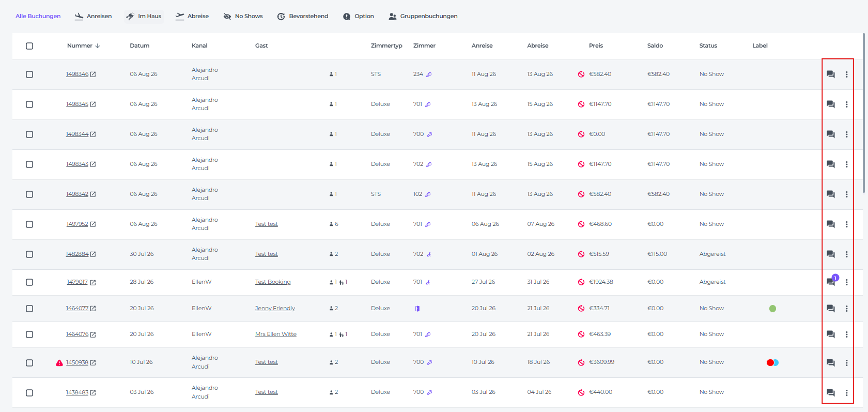Select checkbox for booking 1464077

pyautogui.click(x=29, y=309)
